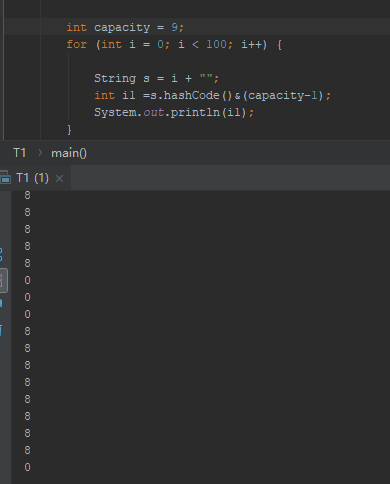The image size is (390, 484).
Task: Click the for loop header line
Action: [x=174, y=44]
